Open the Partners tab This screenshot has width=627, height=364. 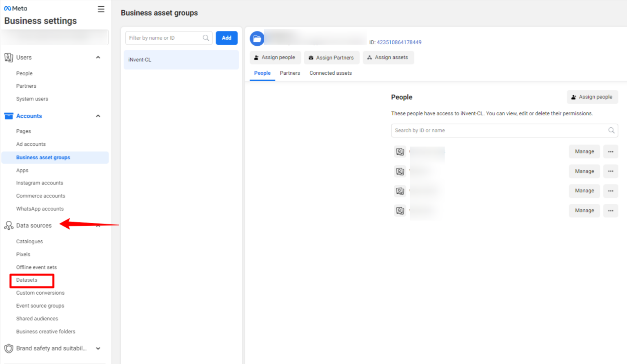(x=290, y=73)
